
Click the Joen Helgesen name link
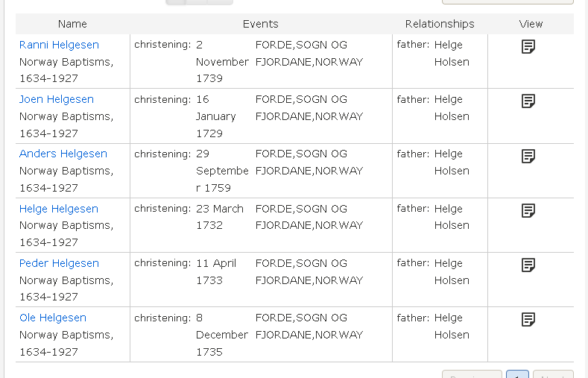57,99
